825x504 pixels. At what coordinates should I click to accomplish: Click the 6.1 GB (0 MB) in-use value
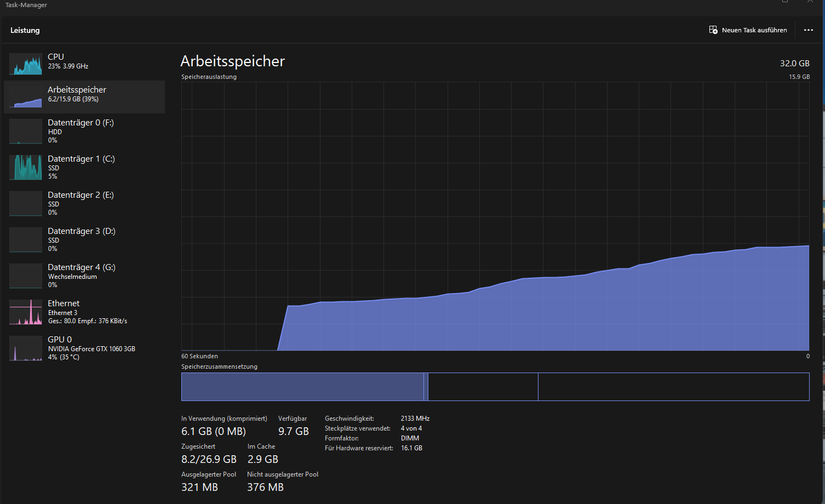pyautogui.click(x=214, y=431)
